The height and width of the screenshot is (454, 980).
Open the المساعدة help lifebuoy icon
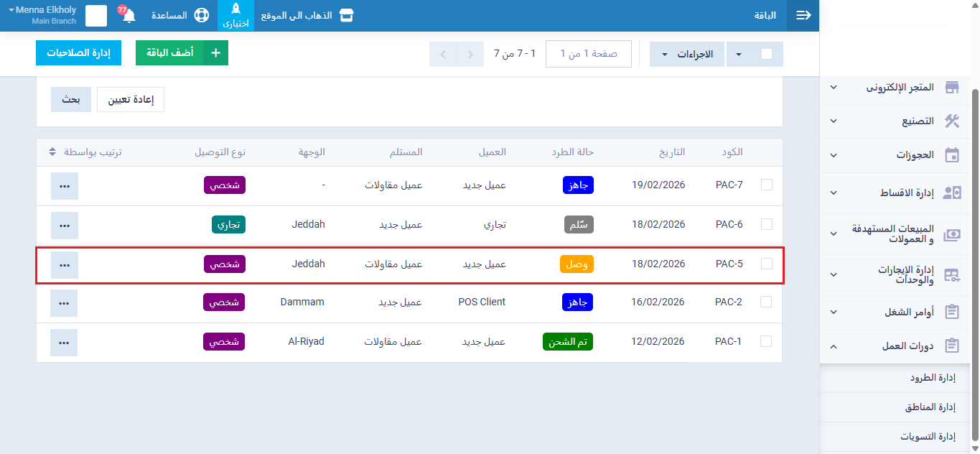202,16
